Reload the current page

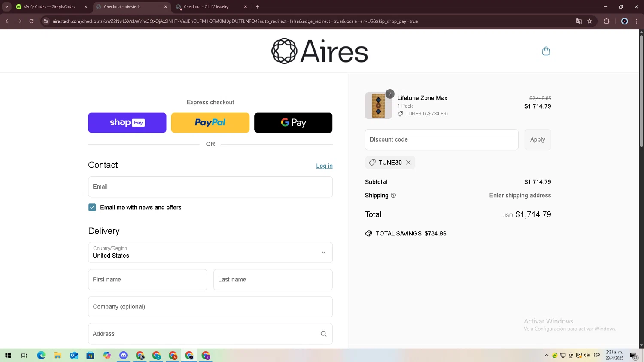click(31, 21)
